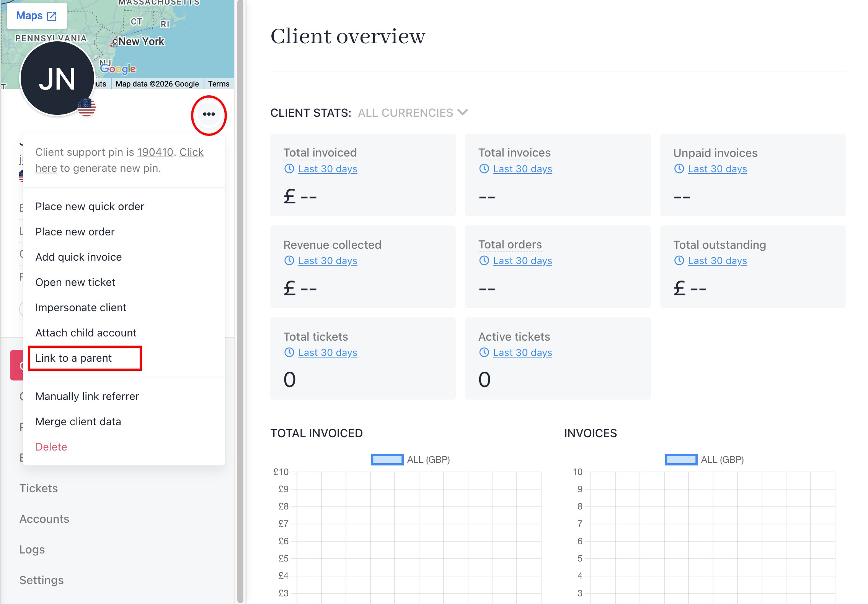Click clock icon in Revenue collected card
The width and height of the screenshot is (868, 604).
(x=289, y=260)
